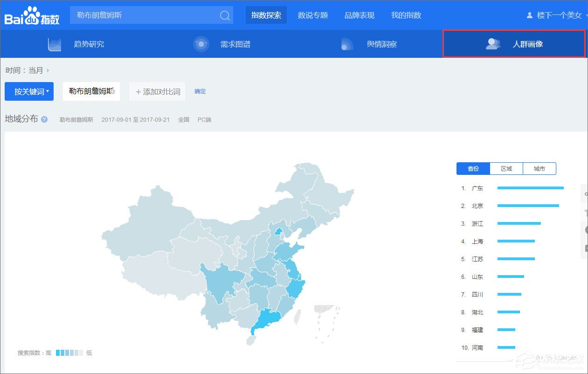Screen dimensions: 588x374
Task: Click the 趋势研究 chart icon
Action: (55, 44)
